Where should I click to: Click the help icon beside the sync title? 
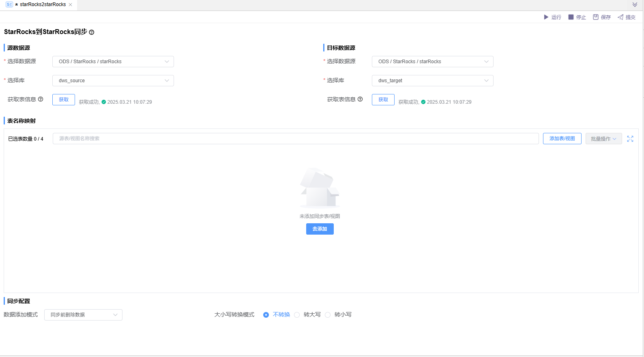point(92,32)
